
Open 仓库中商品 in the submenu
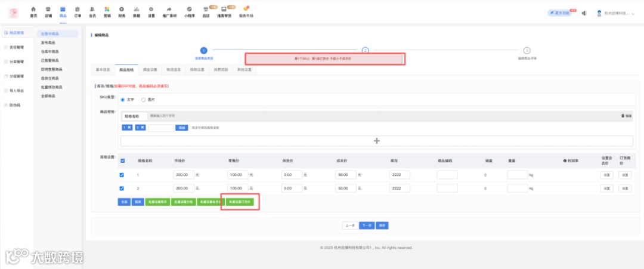click(x=49, y=52)
